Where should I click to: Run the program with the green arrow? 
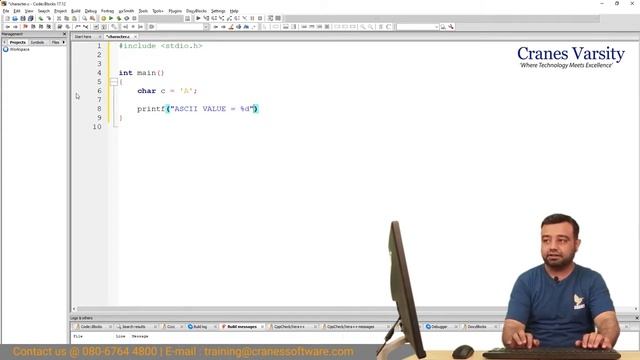[x=111, y=18]
